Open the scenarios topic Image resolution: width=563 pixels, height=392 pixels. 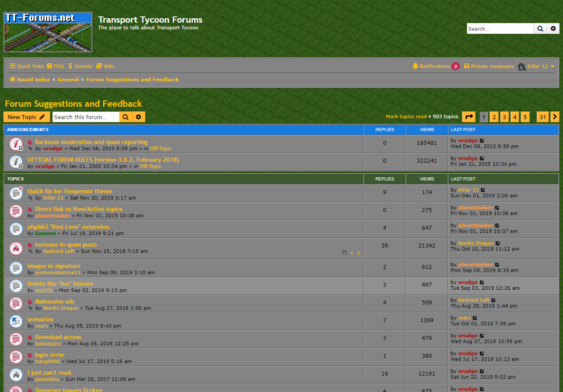tap(40, 319)
